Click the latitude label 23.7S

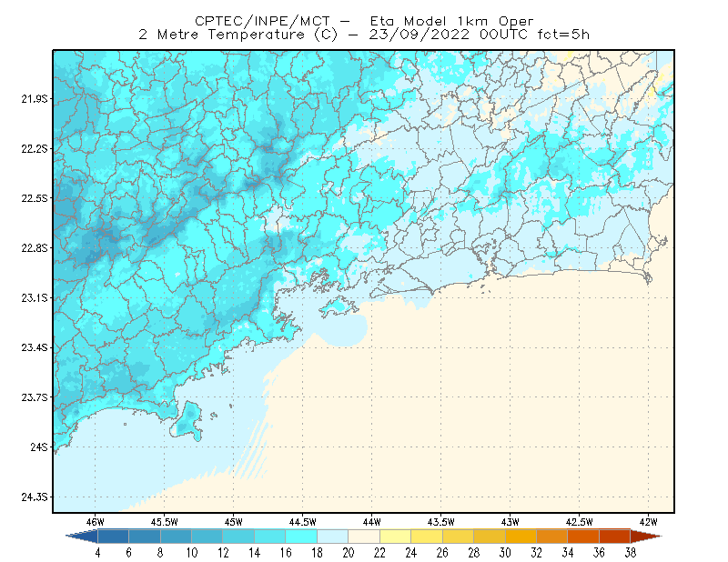tap(35, 397)
